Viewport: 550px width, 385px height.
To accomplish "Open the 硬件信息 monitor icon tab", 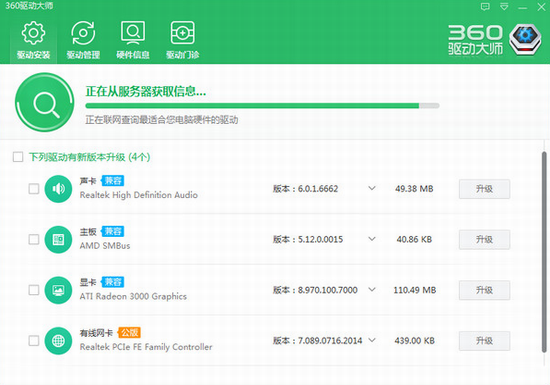I will [x=133, y=40].
